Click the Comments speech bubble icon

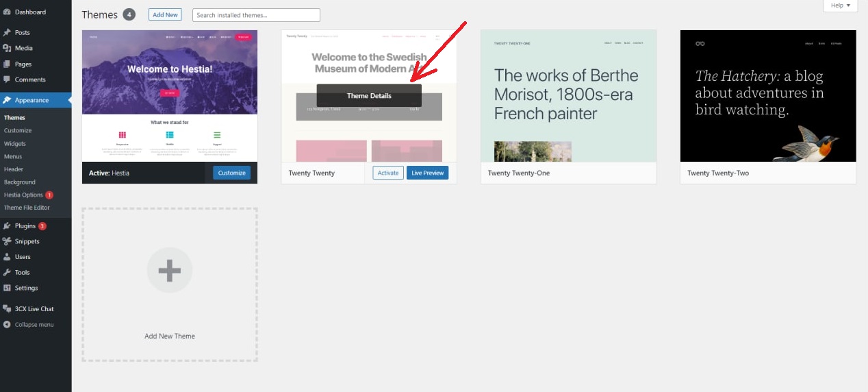pos(7,79)
